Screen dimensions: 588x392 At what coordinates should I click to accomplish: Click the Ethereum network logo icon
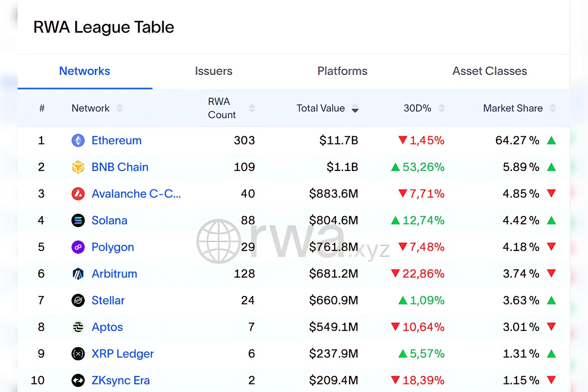click(x=78, y=140)
